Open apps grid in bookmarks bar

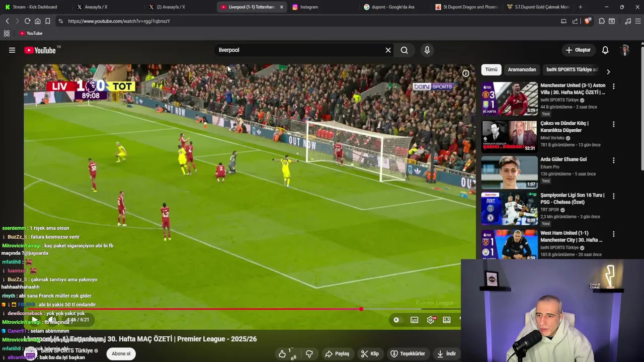[7, 33]
